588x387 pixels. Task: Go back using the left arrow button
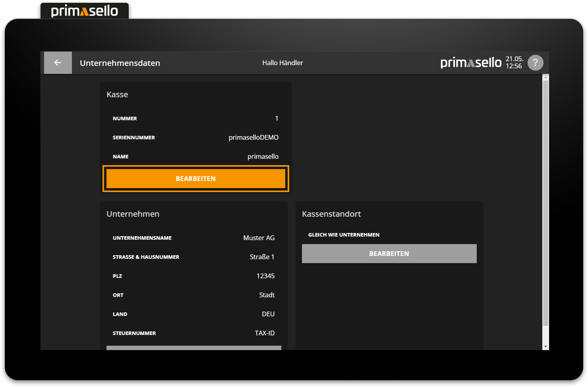(58, 63)
